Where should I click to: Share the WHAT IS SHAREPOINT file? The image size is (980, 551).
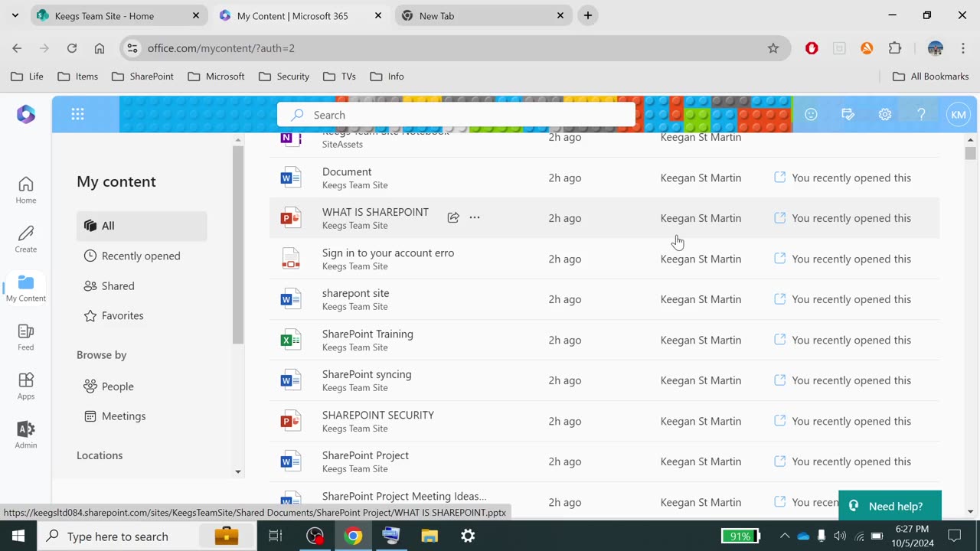click(453, 217)
